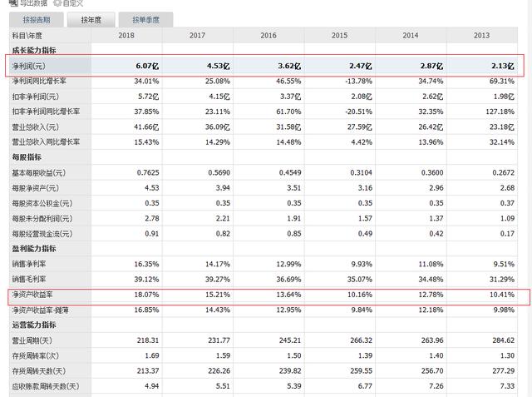Select the 基本每股收益(元) row label
The height and width of the screenshot is (397, 532).
[39, 173]
